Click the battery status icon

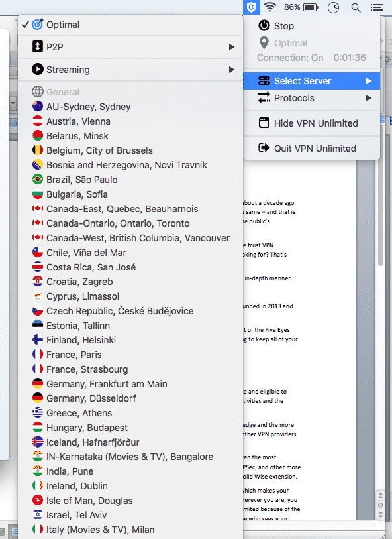pyautogui.click(x=311, y=7)
